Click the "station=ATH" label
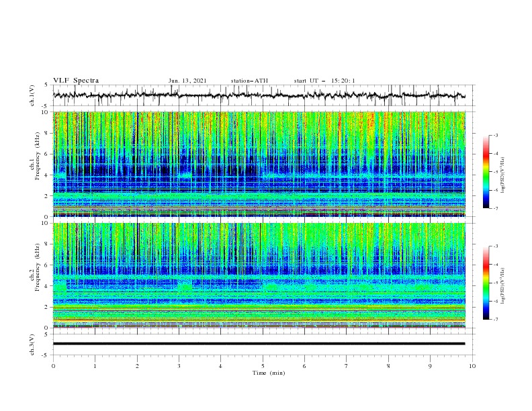This screenshot has height=411, width=532. [249, 81]
